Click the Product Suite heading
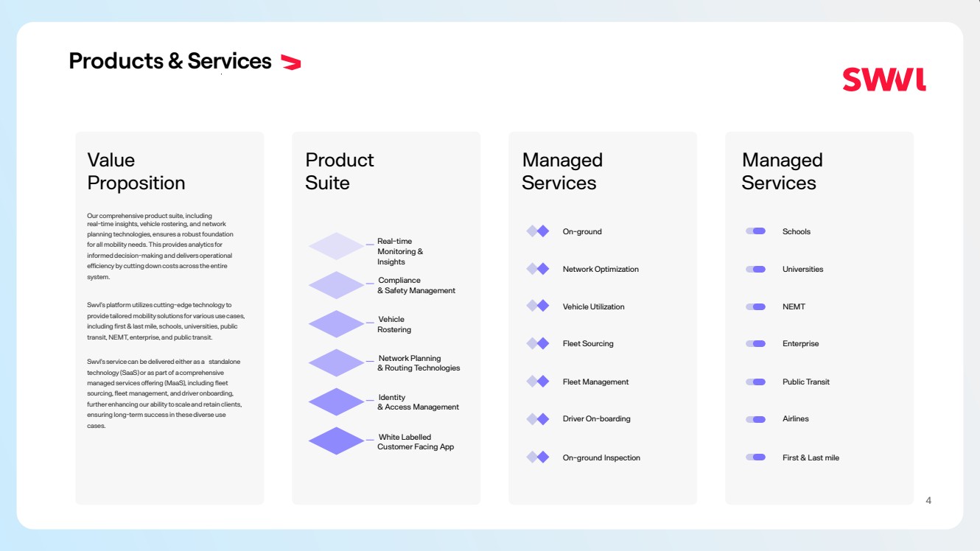 (340, 172)
